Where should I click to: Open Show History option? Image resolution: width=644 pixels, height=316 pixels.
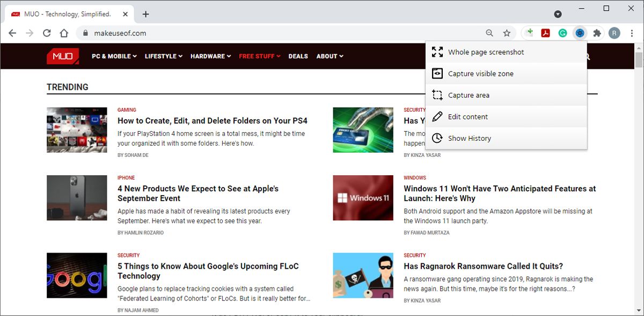(x=506, y=138)
